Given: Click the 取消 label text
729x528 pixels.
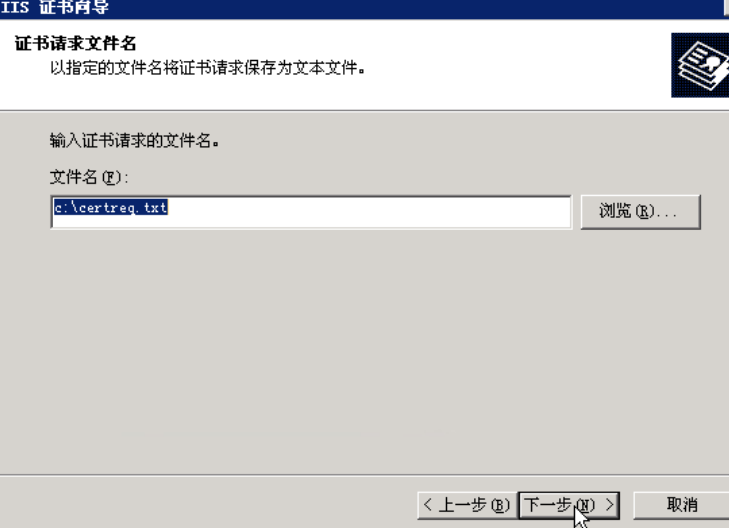Looking at the screenshot, I should [682, 505].
